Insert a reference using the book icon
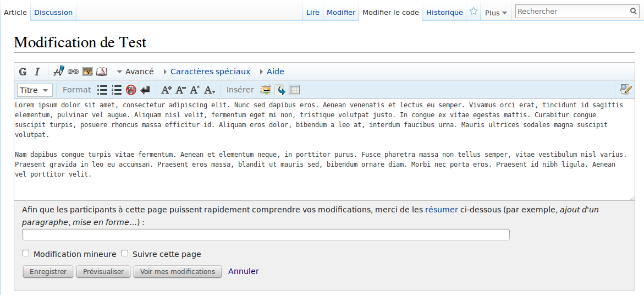This screenshot has height=296, width=644. click(101, 72)
